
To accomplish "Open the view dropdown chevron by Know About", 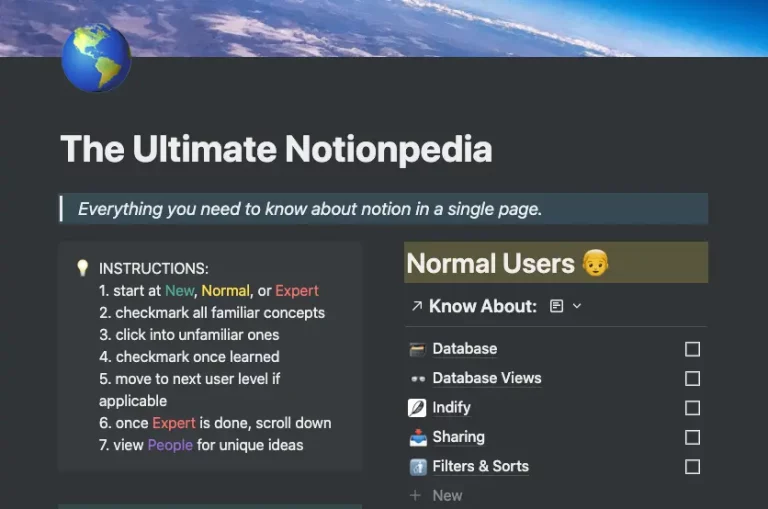I will (x=577, y=306).
